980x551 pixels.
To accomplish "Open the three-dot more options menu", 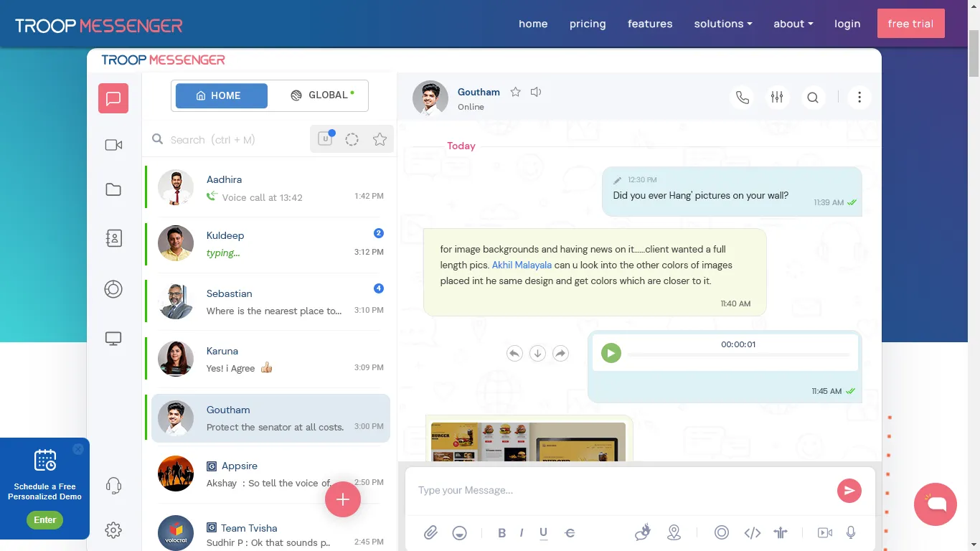I will [859, 98].
